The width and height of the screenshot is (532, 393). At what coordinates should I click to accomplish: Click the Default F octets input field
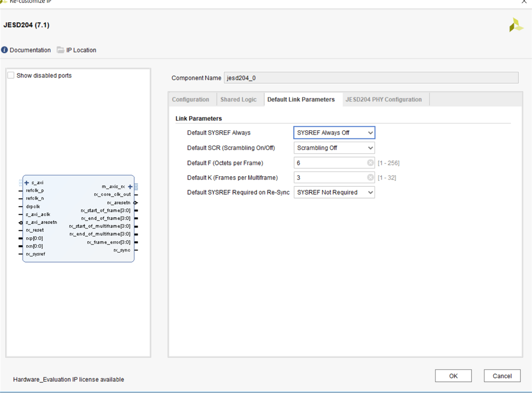pos(330,163)
